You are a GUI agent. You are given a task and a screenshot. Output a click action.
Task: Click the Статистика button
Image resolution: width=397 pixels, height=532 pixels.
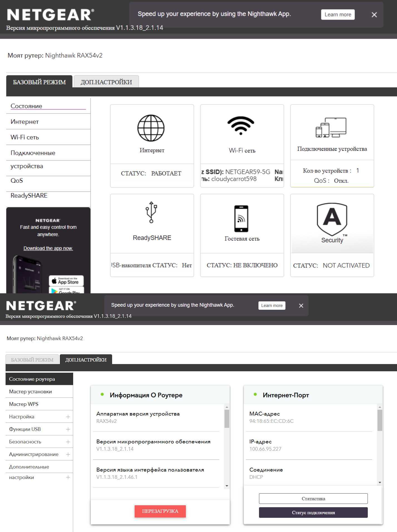pos(313,499)
